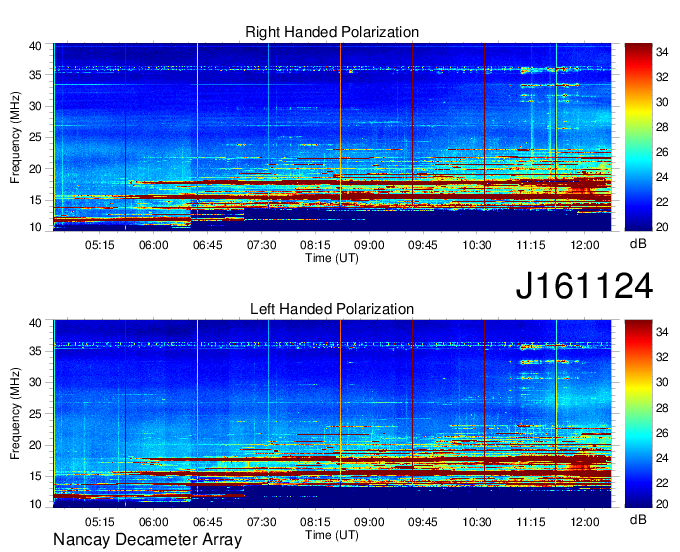680x552 pixels.
Task: Click the 09:00 label on bottom plot
Action: pos(369,522)
